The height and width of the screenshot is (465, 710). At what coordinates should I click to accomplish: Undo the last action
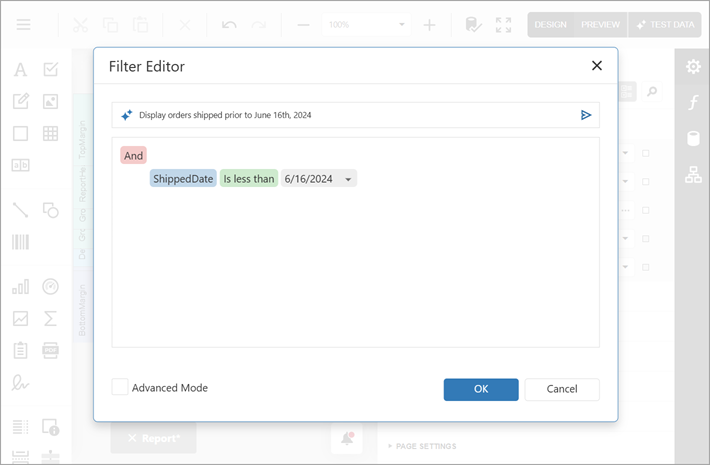click(x=229, y=24)
